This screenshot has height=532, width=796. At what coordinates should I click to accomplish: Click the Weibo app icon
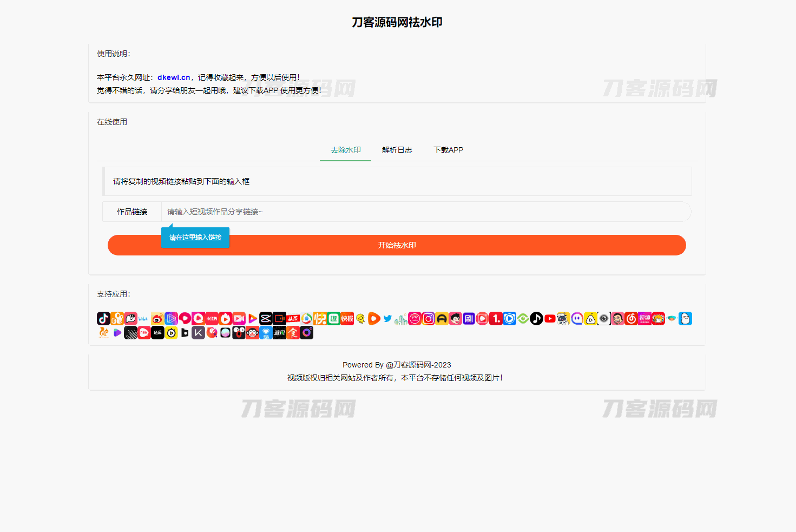(x=157, y=319)
